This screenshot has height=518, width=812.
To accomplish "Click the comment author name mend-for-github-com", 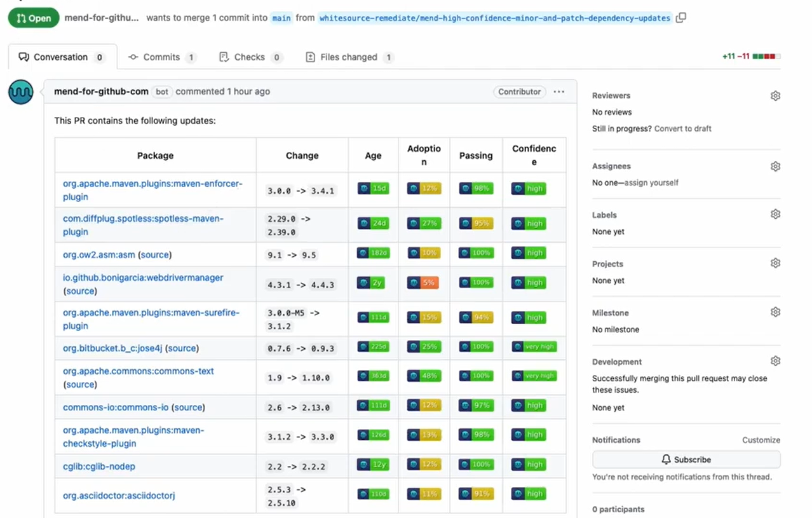I will click(101, 92).
